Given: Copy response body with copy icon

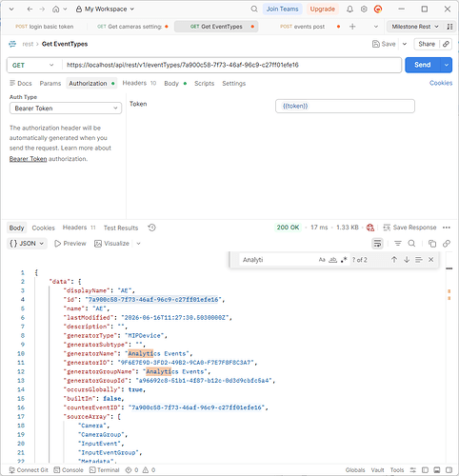Looking at the screenshot, I should point(432,244).
